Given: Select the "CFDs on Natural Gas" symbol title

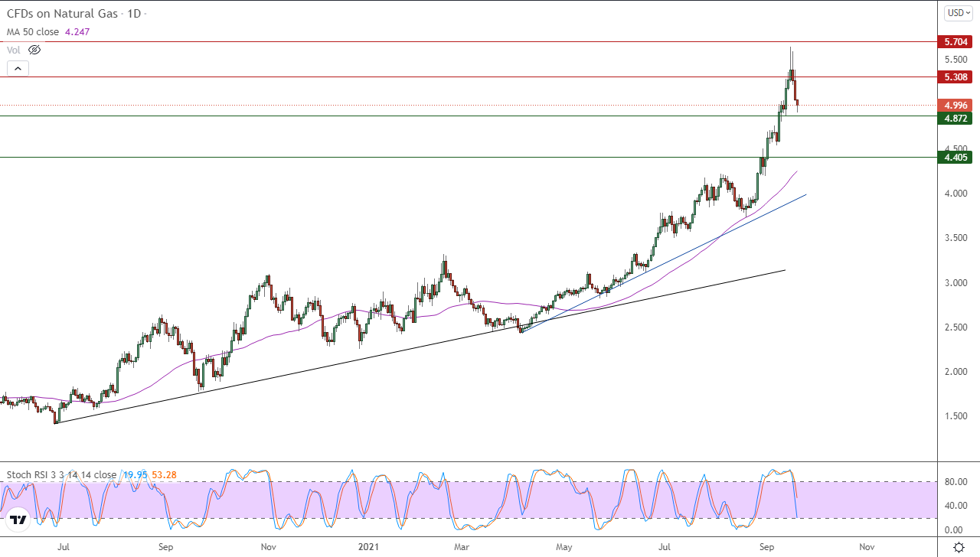Looking at the screenshot, I should [x=62, y=14].
